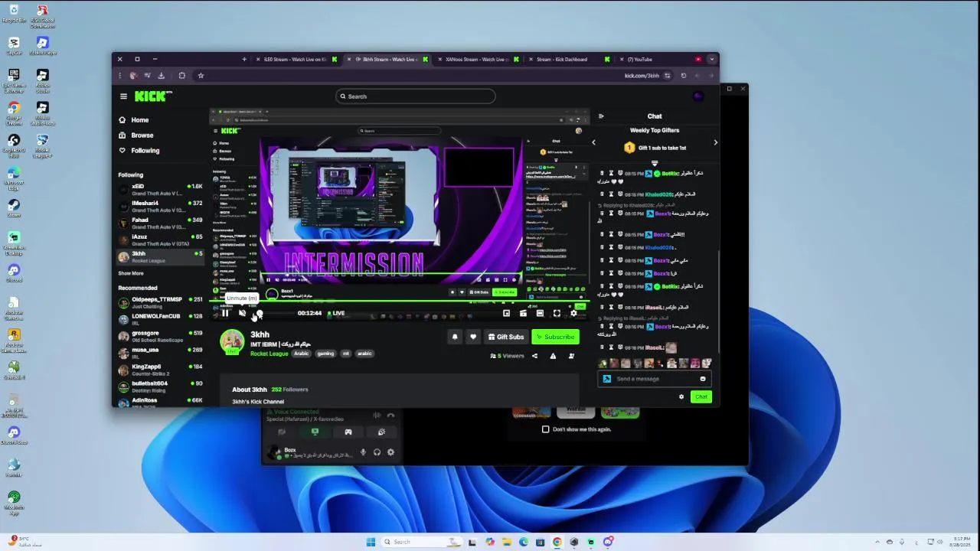Expand browser tab search dropdown
980x551 pixels.
pyautogui.click(x=713, y=59)
